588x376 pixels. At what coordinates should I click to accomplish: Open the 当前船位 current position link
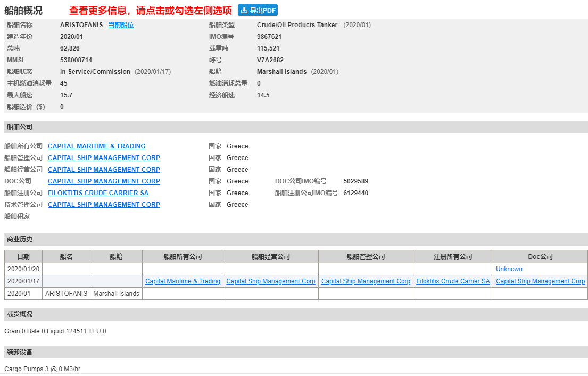click(121, 25)
